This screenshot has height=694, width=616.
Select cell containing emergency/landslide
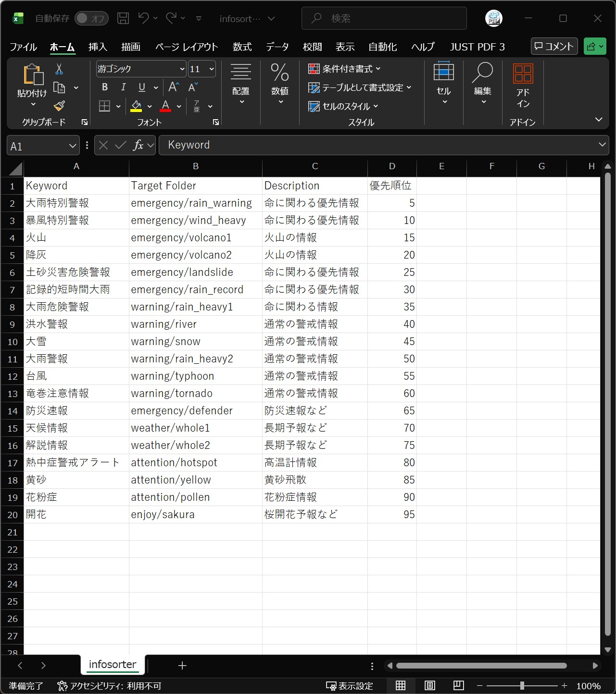(x=195, y=272)
